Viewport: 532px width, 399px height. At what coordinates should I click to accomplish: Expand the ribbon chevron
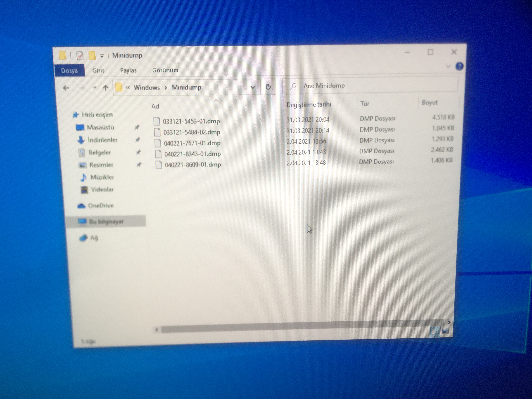(x=448, y=66)
